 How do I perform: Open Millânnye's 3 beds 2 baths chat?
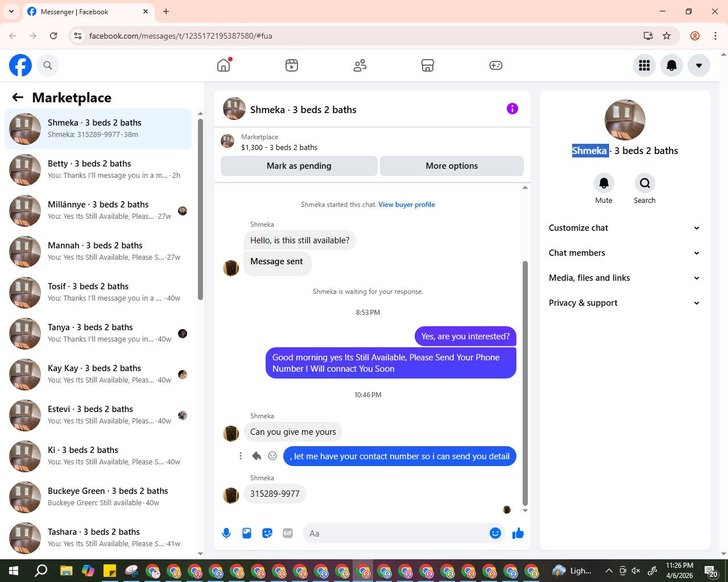click(98, 211)
